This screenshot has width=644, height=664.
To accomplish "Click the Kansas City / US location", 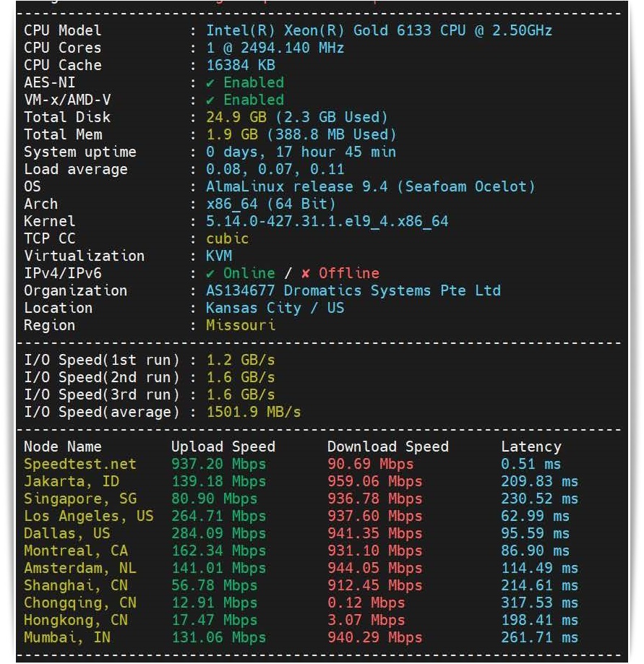I will tap(275, 309).
